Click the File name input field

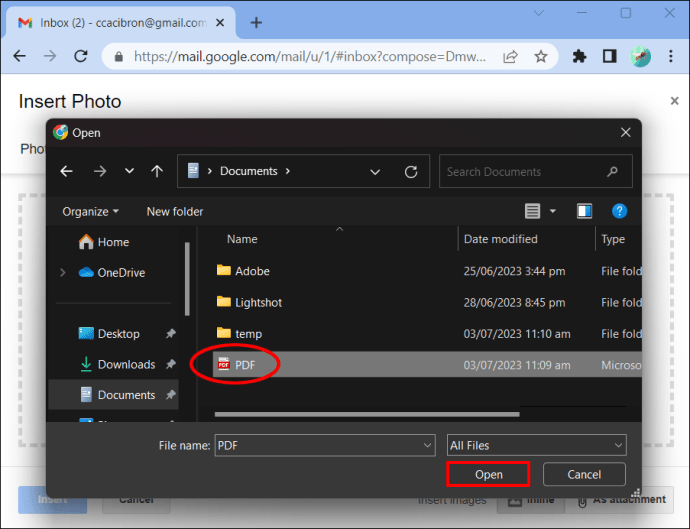(325, 445)
